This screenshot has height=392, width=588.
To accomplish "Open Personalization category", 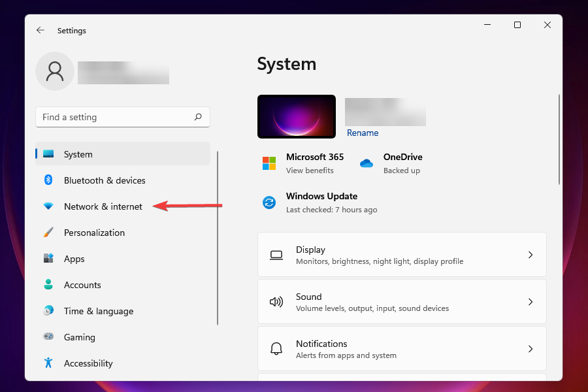I will [94, 233].
